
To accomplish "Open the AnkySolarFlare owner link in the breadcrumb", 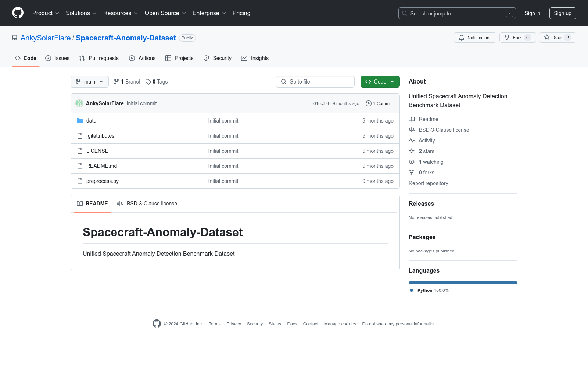I will [x=46, y=38].
